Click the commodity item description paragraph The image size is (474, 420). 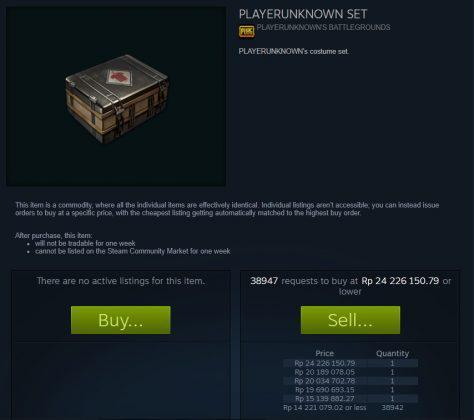[x=227, y=209]
